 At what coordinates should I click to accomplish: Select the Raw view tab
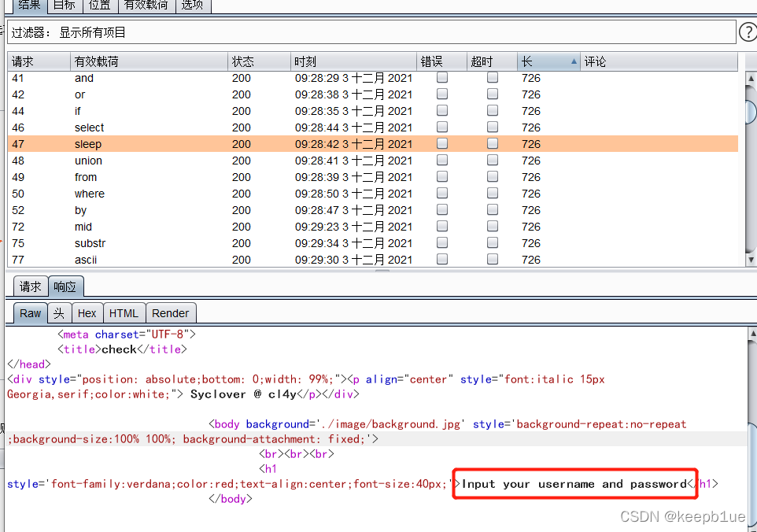pyautogui.click(x=30, y=313)
